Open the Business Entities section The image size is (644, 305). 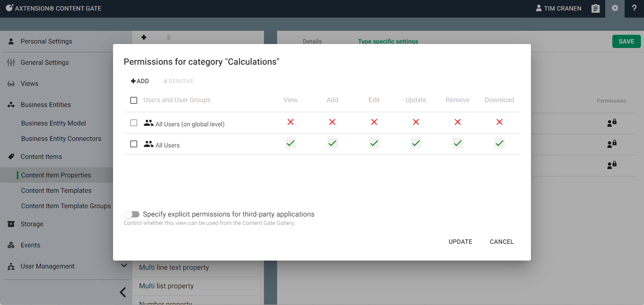point(45,105)
